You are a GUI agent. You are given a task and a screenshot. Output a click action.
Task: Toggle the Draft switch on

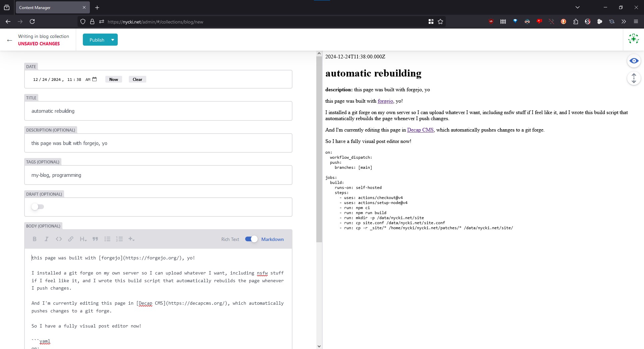point(38,207)
